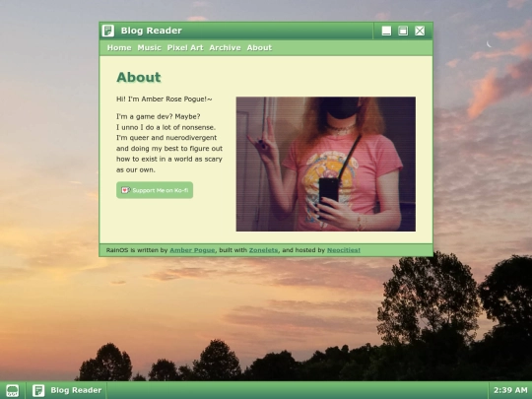
Task: Maximize the Blog Reader window
Action: pos(403,31)
